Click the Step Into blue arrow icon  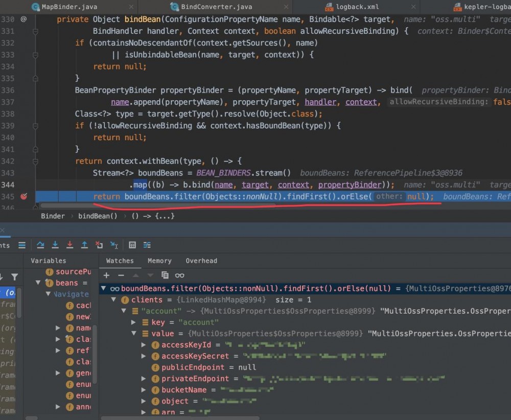click(55, 245)
